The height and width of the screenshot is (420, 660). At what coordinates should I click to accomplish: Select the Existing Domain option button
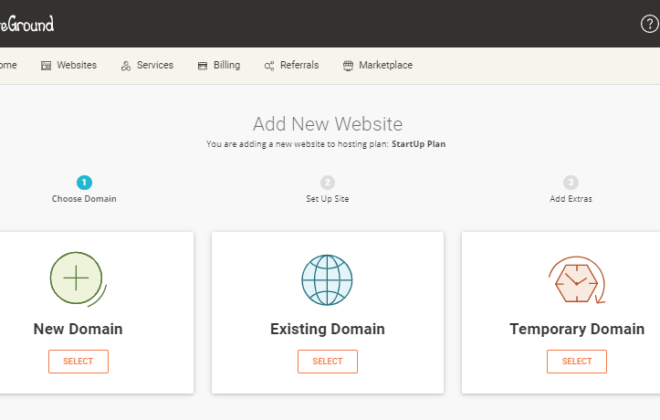[x=327, y=362]
